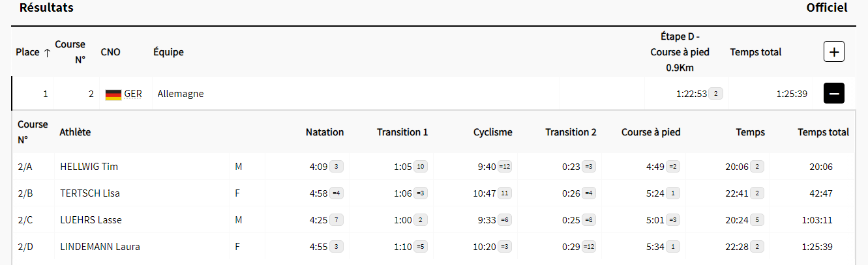This screenshot has width=868, height=265.
Task: Collapse the Allemagne team row
Action: point(833,94)
